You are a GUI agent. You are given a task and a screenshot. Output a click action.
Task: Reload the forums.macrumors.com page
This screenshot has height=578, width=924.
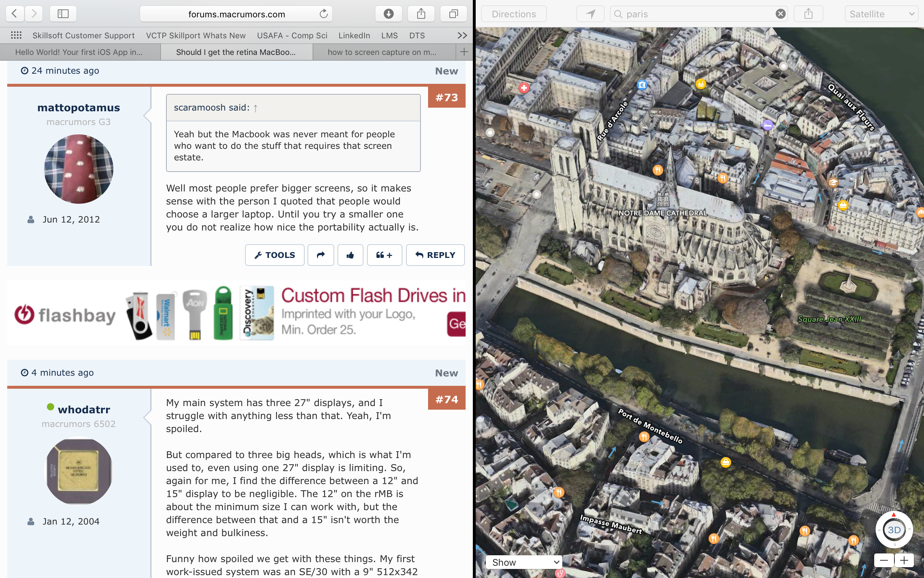point(323,14)
